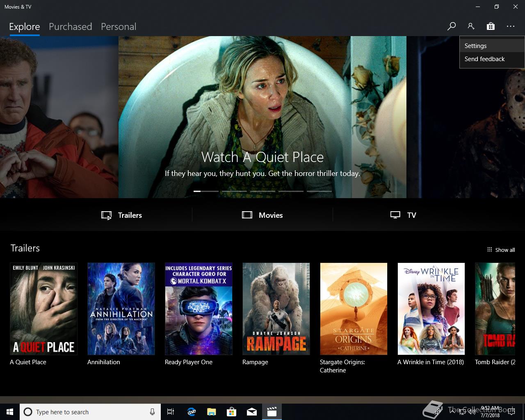Switch to the Explore tab
The height and width of the screenshot is (420, 525).
[25, 27]
